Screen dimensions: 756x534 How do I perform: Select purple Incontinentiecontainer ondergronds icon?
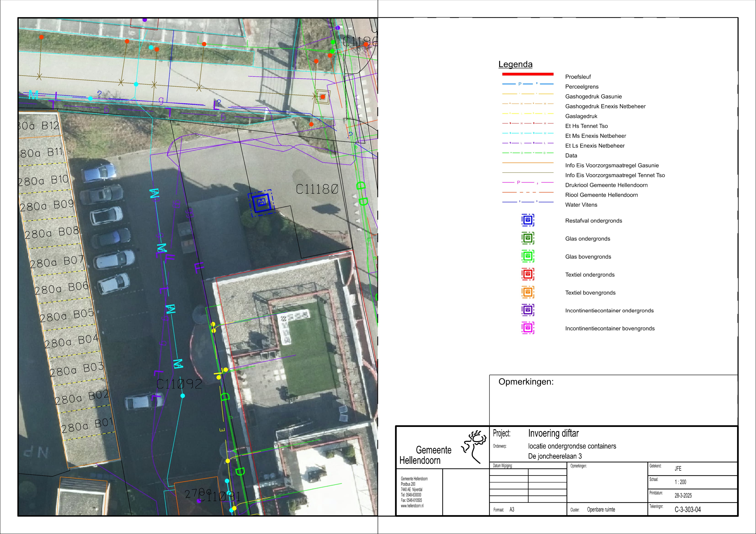coord(527,310)
